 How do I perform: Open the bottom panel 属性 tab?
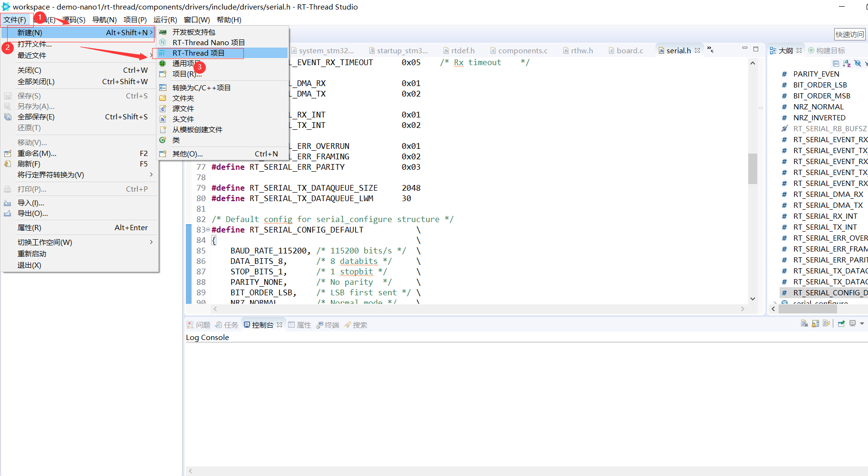point(300,325)
